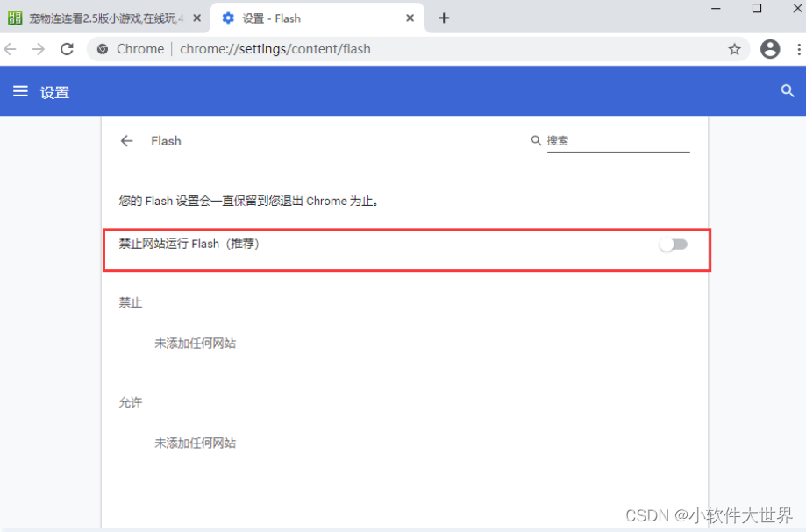Navigate forward with browser forward arrow
The height and width of the screenshot is (532, 806).
pos(39,49)
